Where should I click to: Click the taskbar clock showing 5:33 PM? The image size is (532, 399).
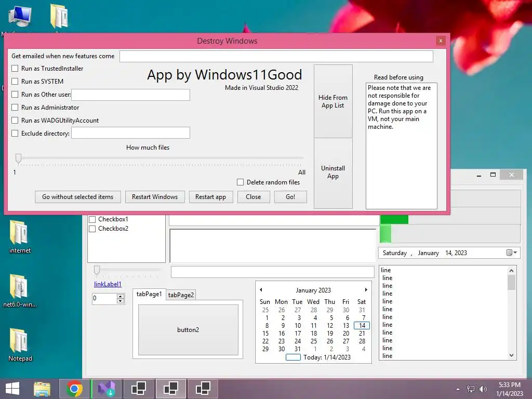tap(509, 389)
